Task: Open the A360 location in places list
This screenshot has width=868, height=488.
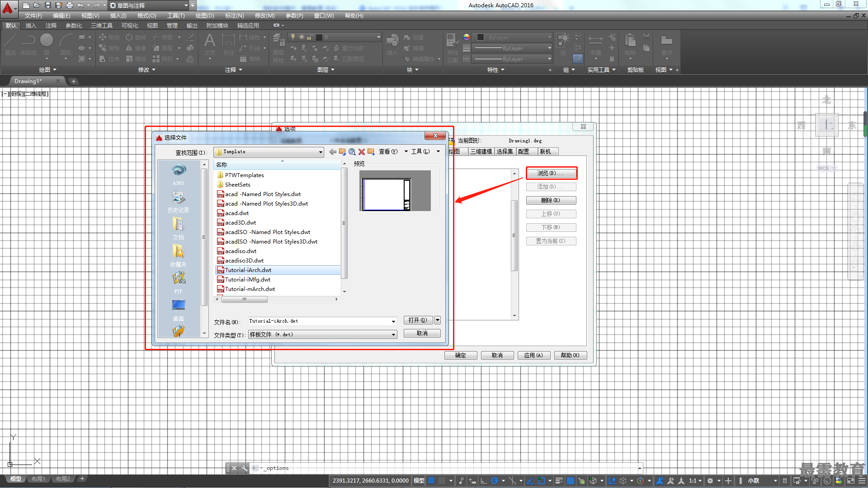Action: (179, 175)
